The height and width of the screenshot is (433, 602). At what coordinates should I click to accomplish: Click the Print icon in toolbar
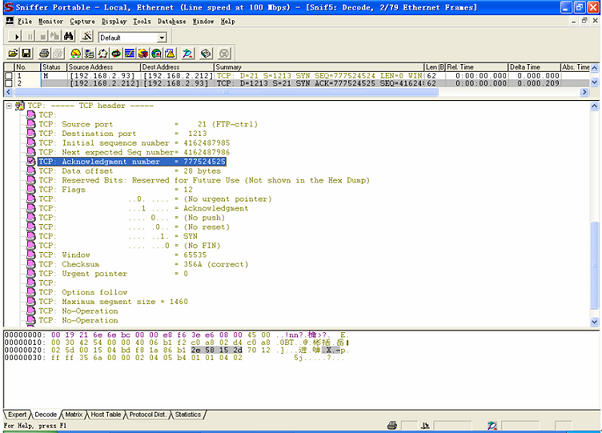click(45, 53)
